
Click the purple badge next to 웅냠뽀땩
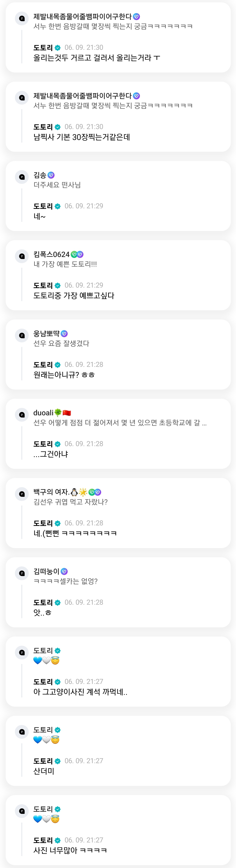point(64,334)
